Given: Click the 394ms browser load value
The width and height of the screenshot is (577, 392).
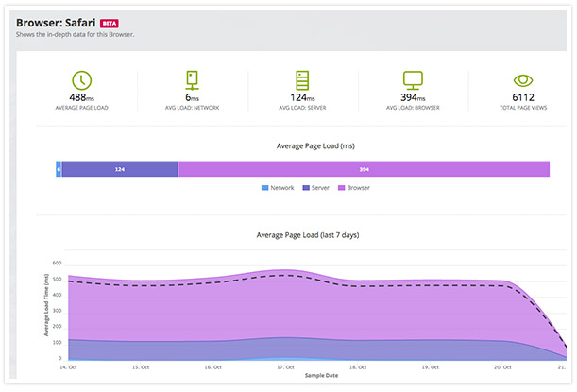Looking at the screenshot, I should (x=413, y=97).
